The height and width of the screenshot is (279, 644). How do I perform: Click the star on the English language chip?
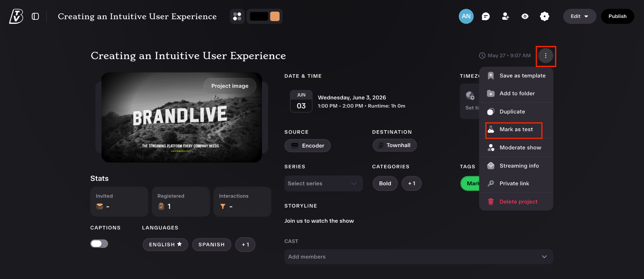point(180,244)
